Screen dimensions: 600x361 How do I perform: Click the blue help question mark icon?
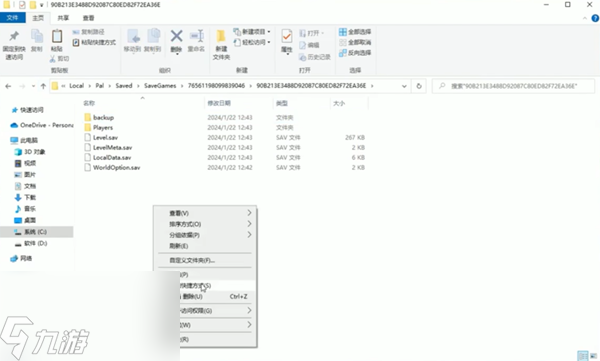pos(595,18)
